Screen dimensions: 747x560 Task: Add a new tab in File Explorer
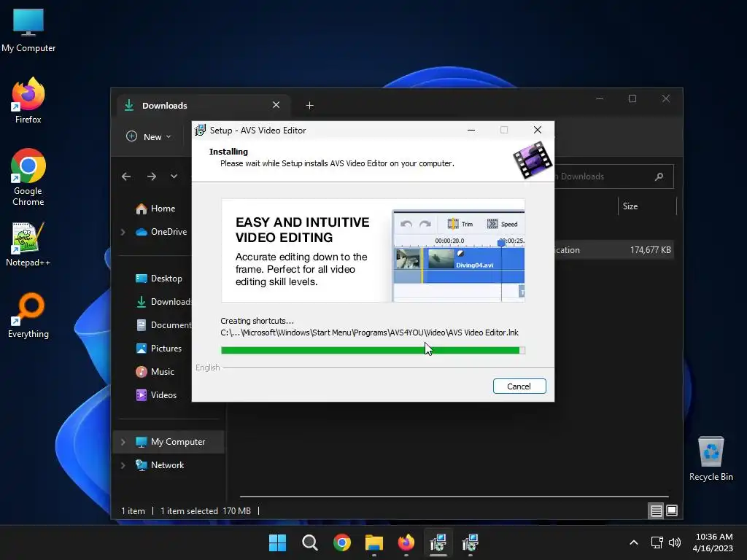pyautogui.click(x=309, y=106)
